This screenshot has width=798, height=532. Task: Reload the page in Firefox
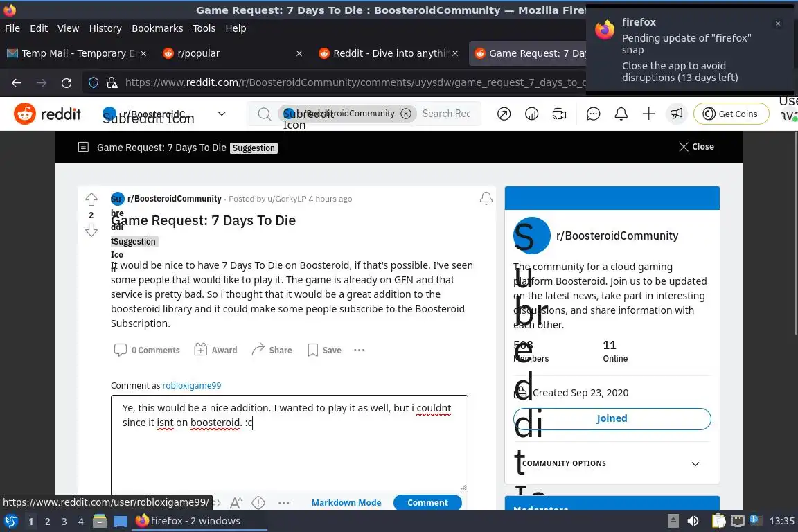(x=66, y=82)
